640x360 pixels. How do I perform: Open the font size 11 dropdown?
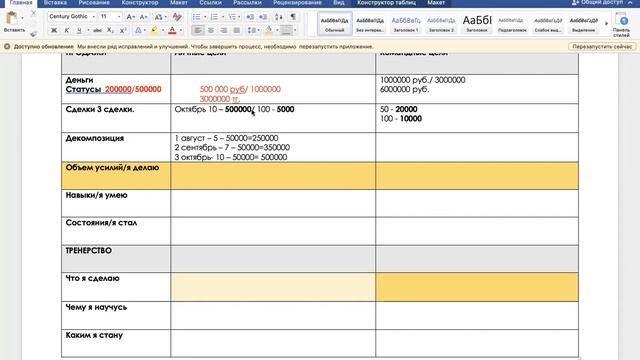pyautogui.click(x=119, y=17)
